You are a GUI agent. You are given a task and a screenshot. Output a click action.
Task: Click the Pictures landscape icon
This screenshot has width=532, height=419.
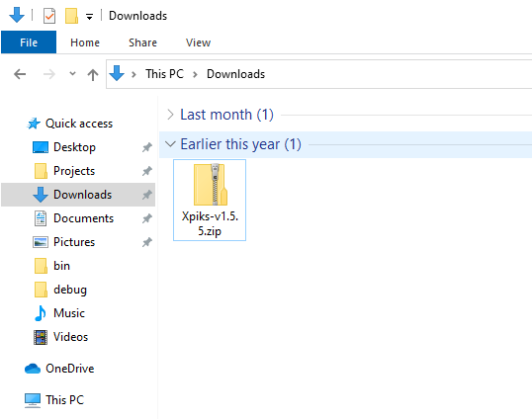(x=41, y=242)
